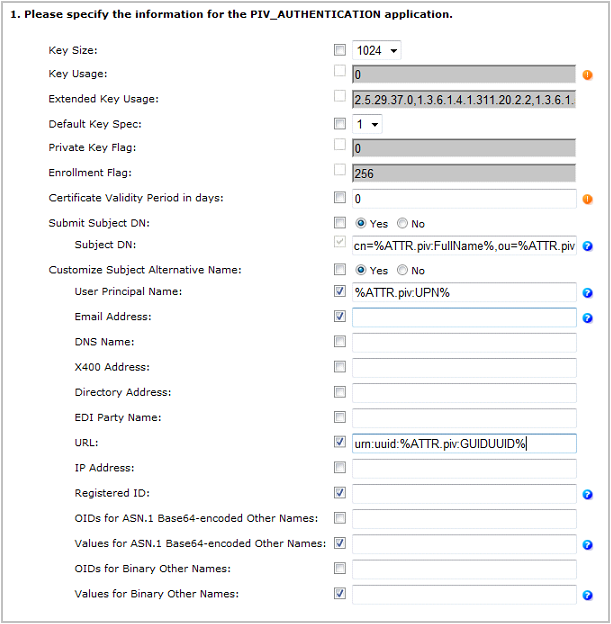Click the 'Enrollment Flag:' label
The height and width of the screenshot is (624, 611).
90,173
